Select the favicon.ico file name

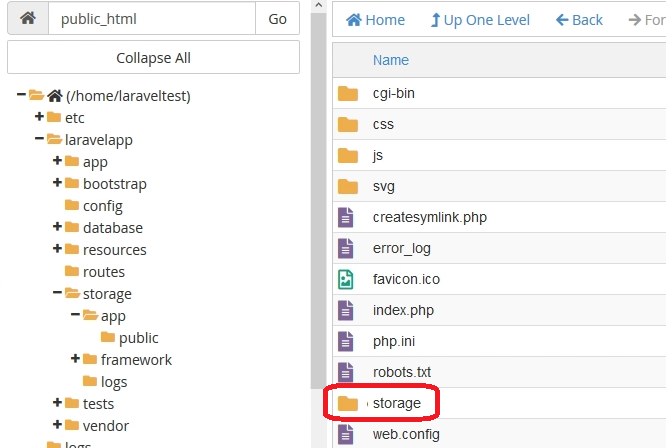[x=406, y=279]
